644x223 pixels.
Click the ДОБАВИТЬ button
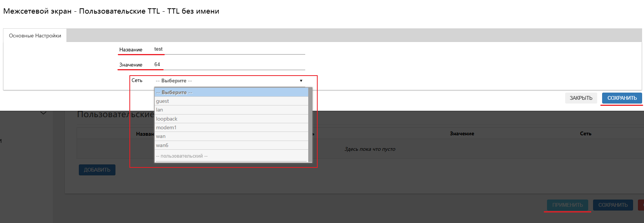[x=97, y=170]
